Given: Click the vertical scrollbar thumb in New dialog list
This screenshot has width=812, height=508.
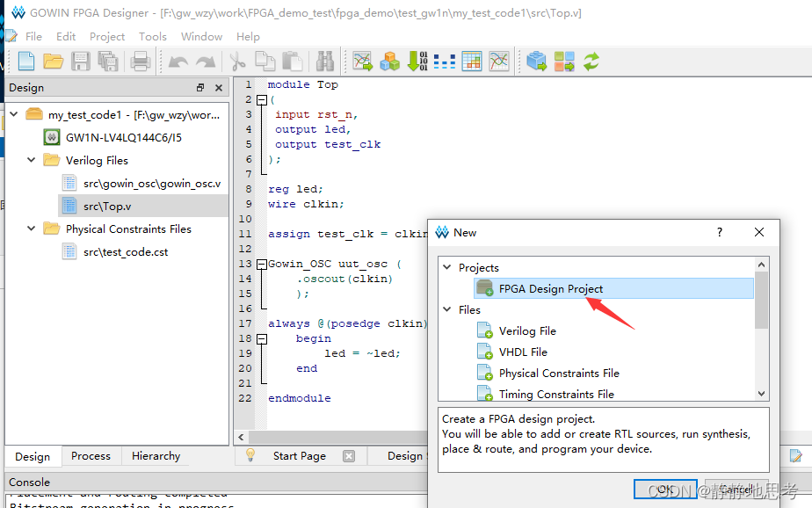Looking at the screenshot, I should click(x=761, y=301).
